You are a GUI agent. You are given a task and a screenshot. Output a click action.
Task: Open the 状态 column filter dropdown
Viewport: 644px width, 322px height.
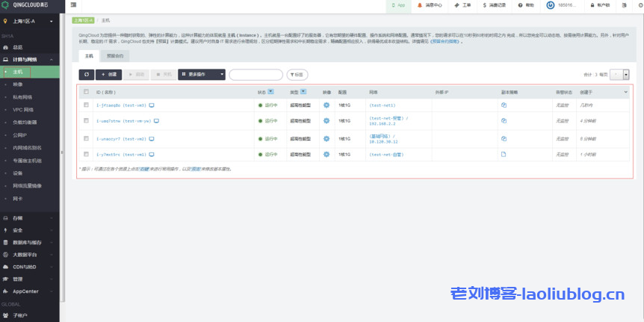[270, 92]
